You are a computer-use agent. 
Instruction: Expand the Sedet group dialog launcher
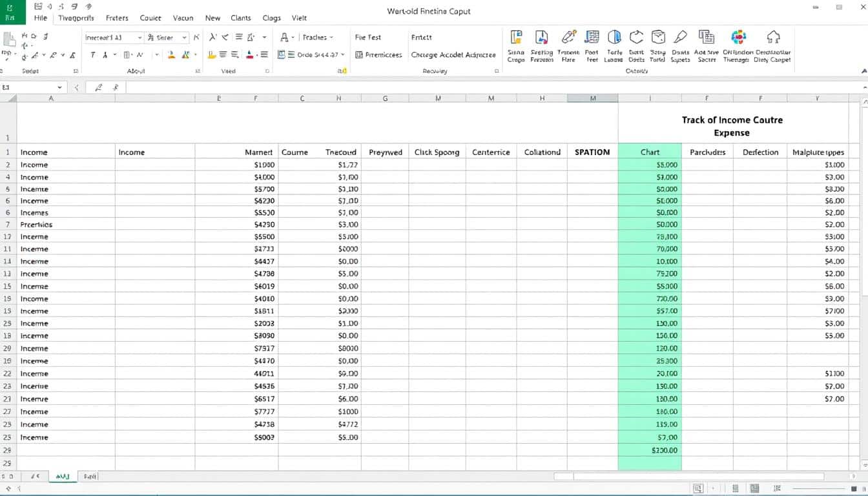click(76, 71)
